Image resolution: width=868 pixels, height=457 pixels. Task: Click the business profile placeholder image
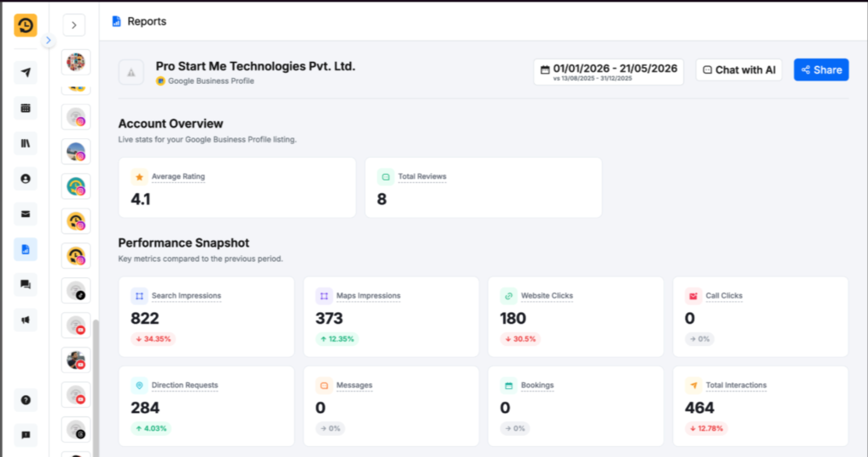pyautogui.click(x=131, y=72)
